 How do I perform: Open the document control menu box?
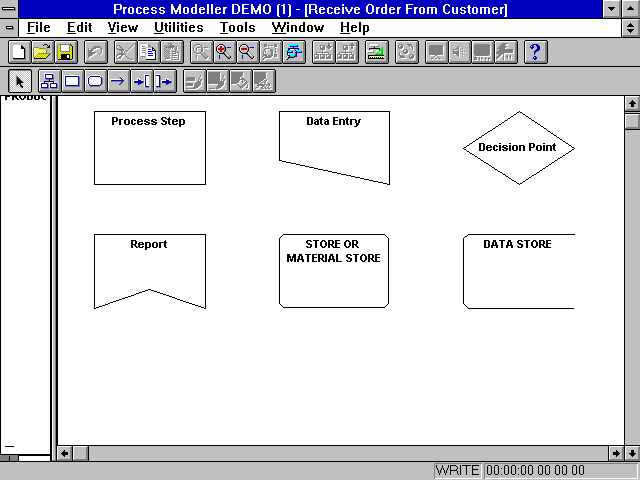(9, 28)
